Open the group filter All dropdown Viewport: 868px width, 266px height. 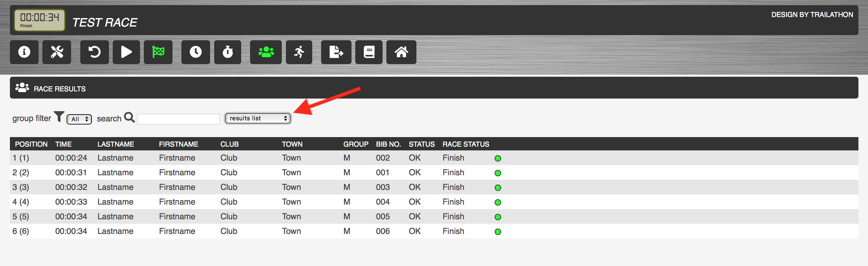click(x=79, y=119)
